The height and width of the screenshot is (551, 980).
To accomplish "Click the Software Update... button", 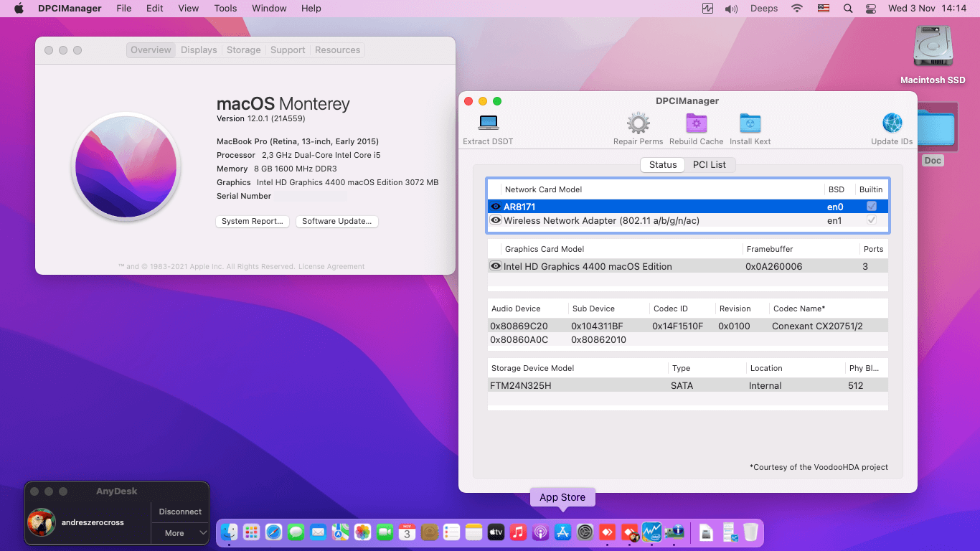I will [337, 222].
